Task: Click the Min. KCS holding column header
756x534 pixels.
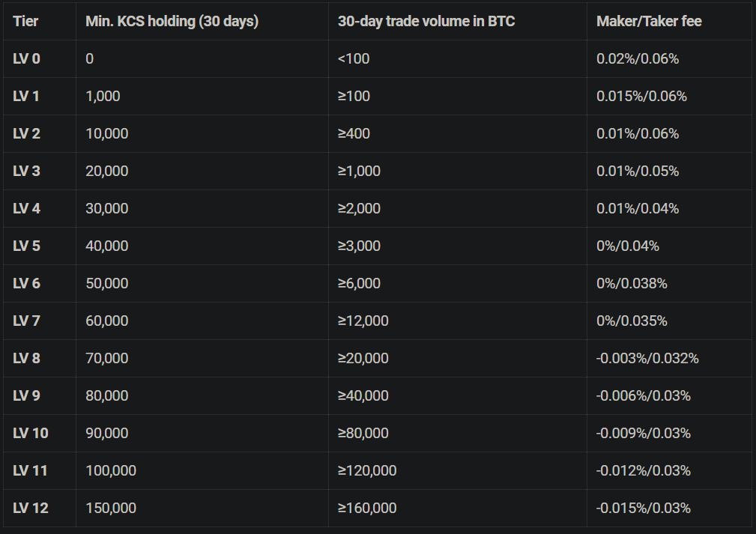Action: click(x=172, y=21)
